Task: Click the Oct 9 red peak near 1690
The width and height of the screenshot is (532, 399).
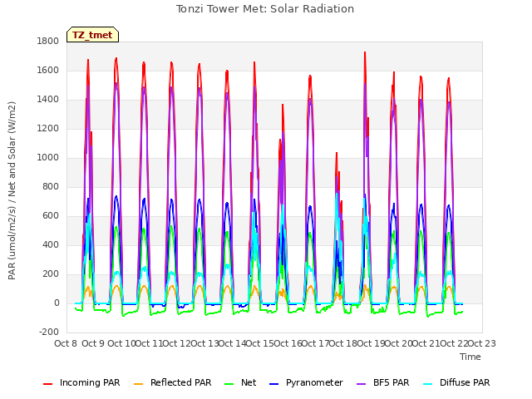Action: 116,58
